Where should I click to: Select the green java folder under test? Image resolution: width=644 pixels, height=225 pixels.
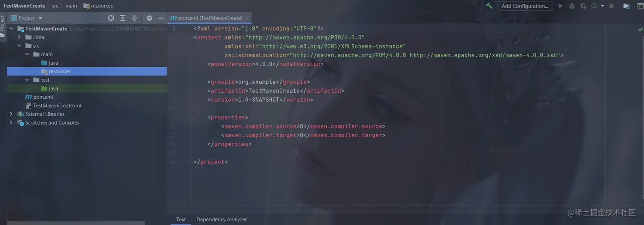[87, 88]
